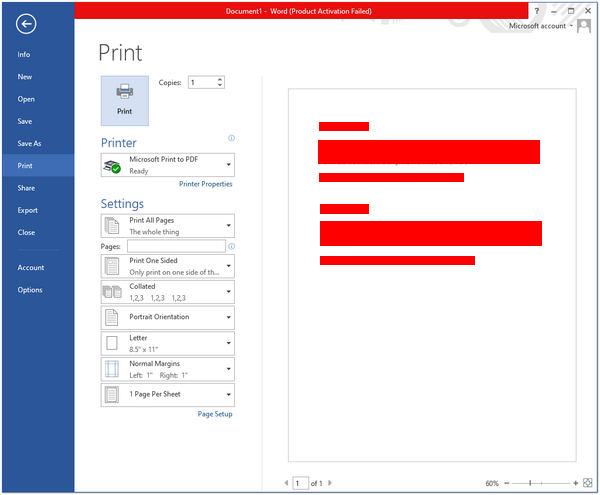Image resolution: width=600 pixels, height=495 pixels.
Task: Expand the Print All Pages dropdown
Action: [x=168, y=225]
